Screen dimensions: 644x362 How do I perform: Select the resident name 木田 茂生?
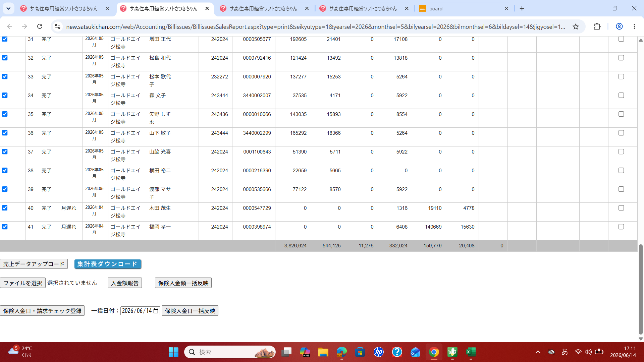(160, 208)
